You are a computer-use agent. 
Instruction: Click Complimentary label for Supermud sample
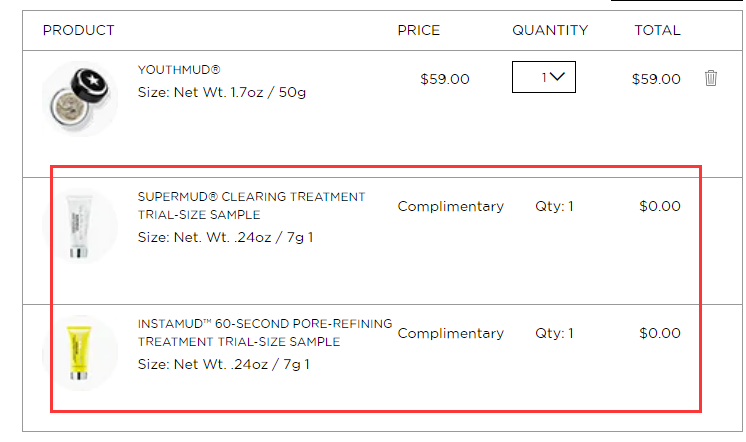point(451,206)
